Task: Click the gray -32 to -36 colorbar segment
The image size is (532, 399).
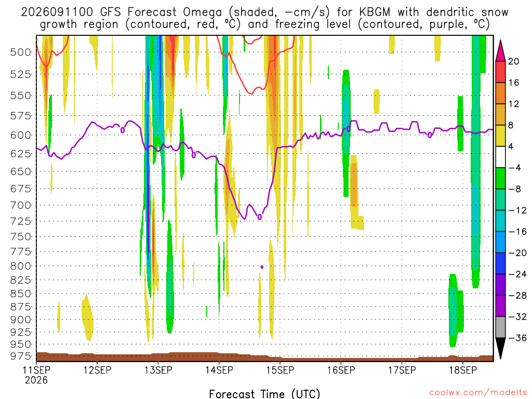Action: tap(500, 327)
